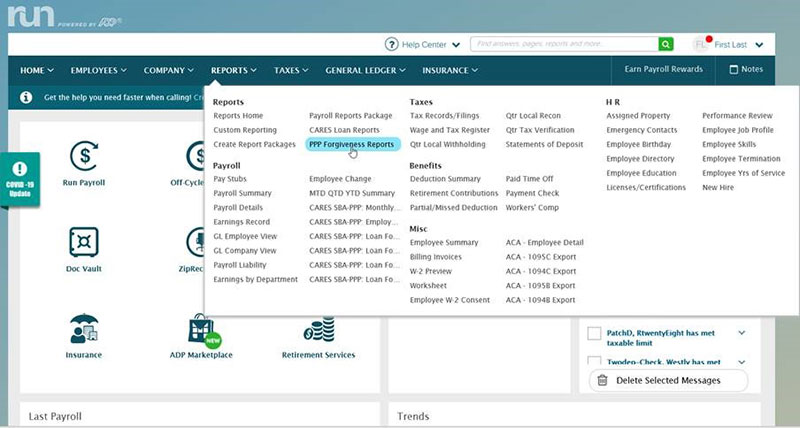Open the Doc Vault safe icon

click(84, 242)
